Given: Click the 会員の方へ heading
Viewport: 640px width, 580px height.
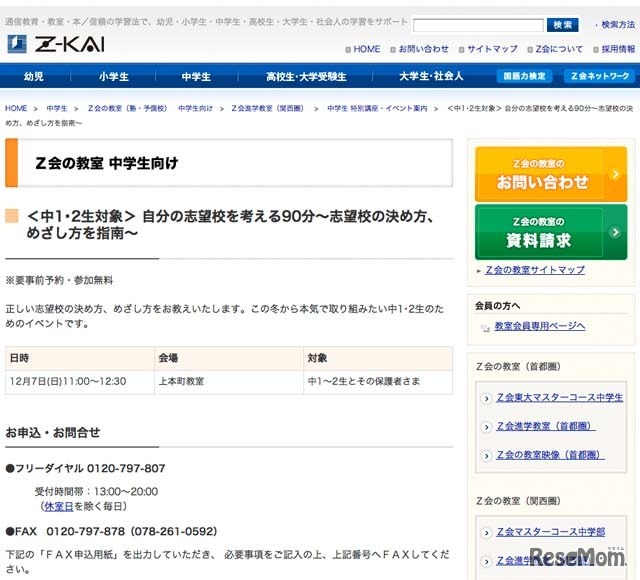Looking at the screenshot, I should (498, 305).
